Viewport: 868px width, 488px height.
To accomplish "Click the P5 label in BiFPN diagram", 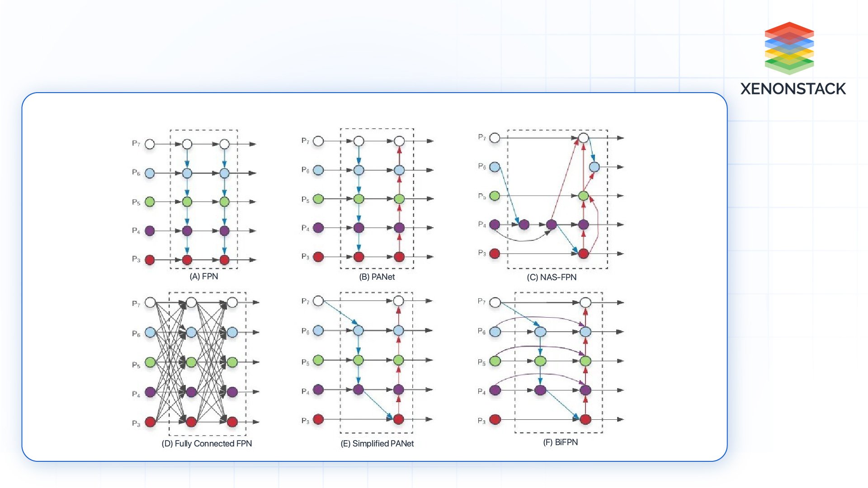I will (x=482, y=362).
